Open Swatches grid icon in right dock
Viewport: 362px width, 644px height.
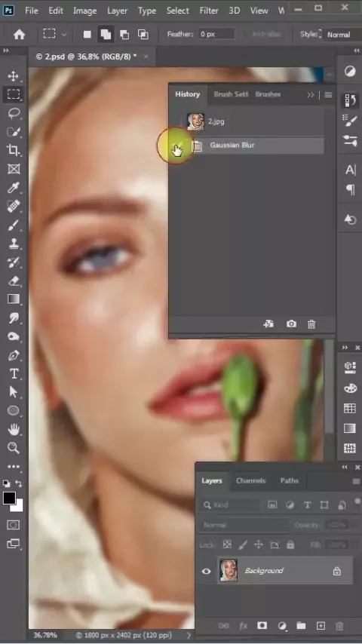coord(350,408)
